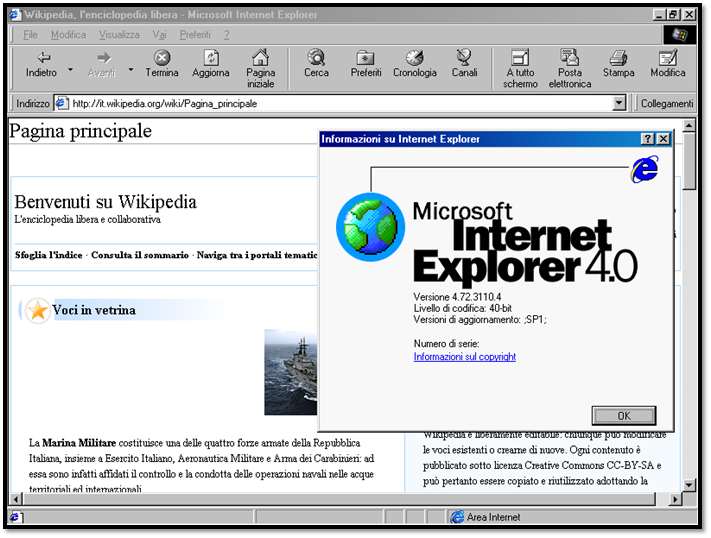The height and width of the screenshot is (538, 711).
Task: Open the ? help menu
Action: tap(226, 34)
